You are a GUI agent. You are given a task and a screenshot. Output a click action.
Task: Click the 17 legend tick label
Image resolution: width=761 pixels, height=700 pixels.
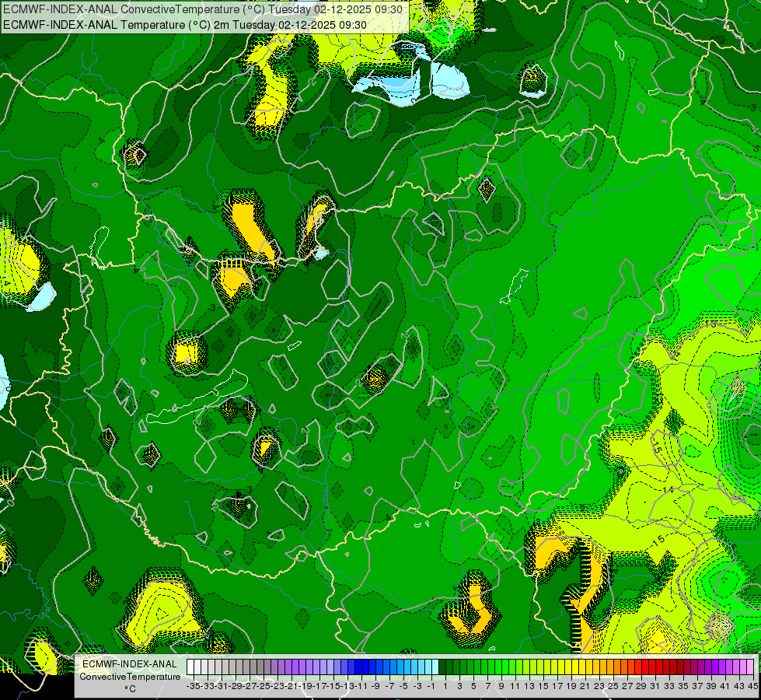pyautogui.click(x=557, y=687)
